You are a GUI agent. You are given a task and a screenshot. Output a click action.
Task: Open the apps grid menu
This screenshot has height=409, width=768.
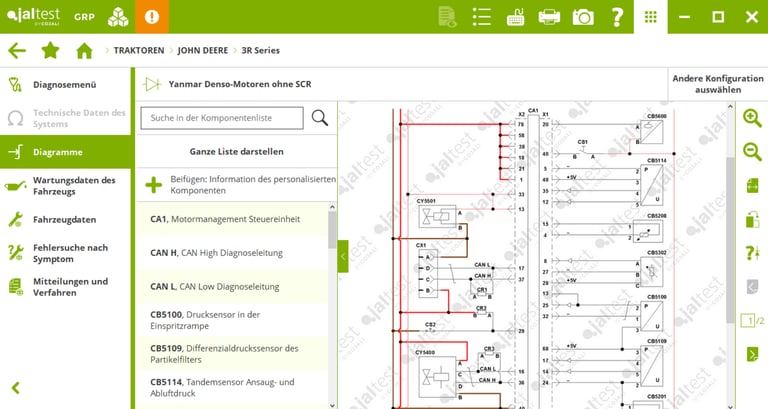click(x=650, y=17)
